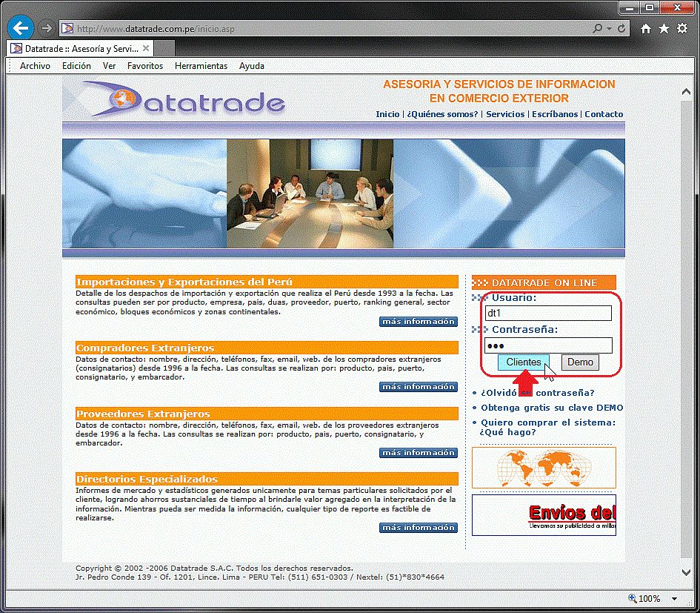
Task: Go to the Inicio link
Action: point(387,114)
